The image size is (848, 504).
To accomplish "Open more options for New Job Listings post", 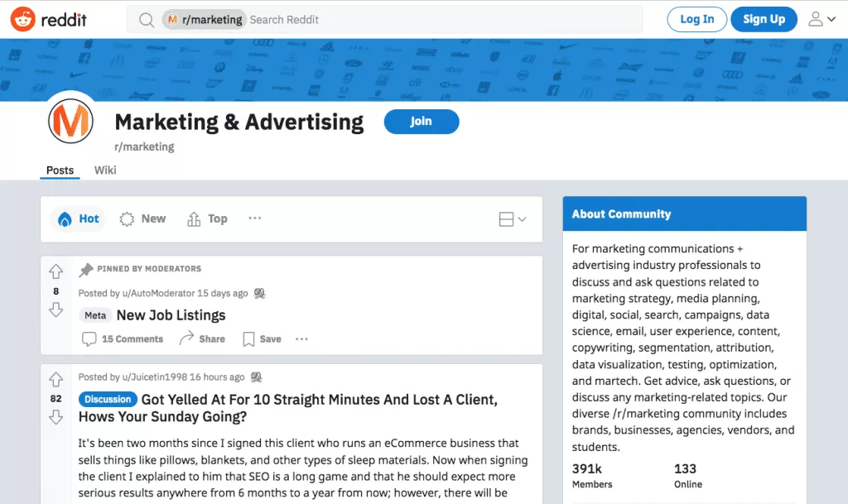I will (301, 338).
